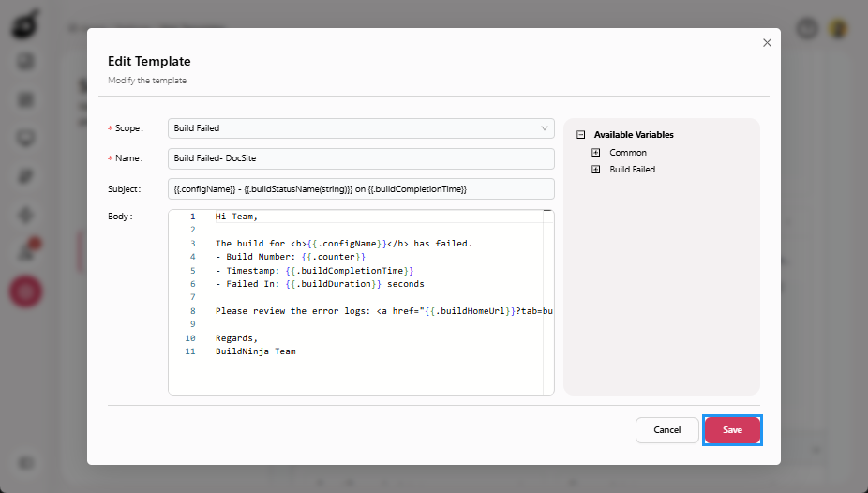Click the {{.buildHomeUrl}} variable in body

click(470, 311)
